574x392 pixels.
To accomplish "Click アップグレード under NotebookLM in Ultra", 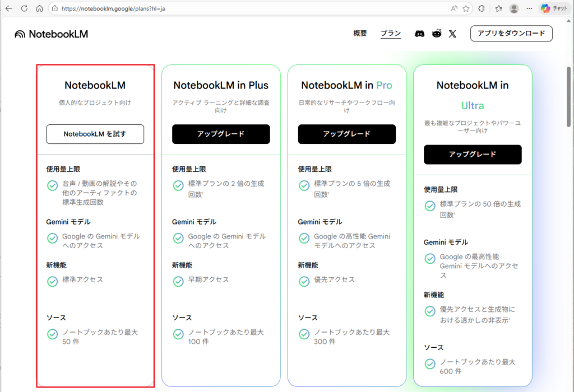I will [x=473, y=155].
